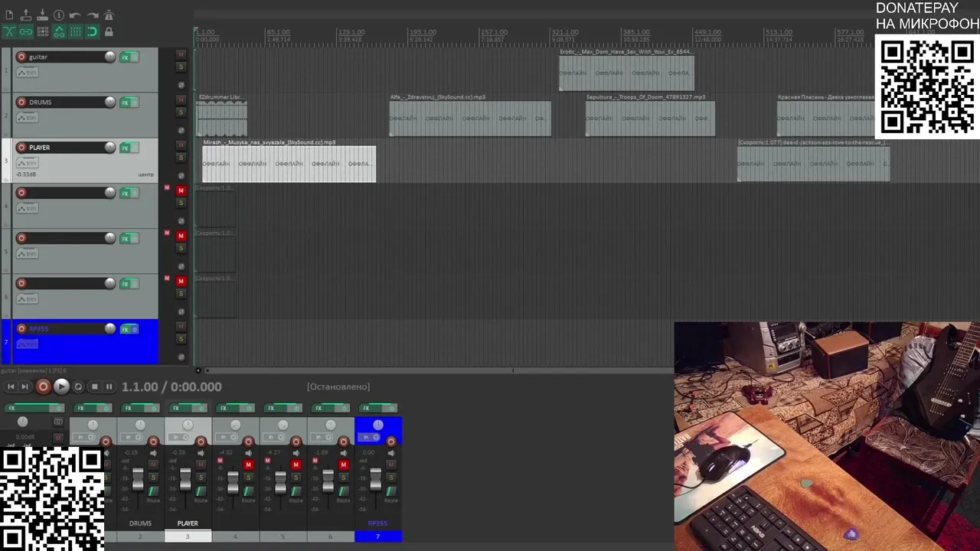Unmute track 4 in track panel
Viewport: 980px width, 551px height.
coord(181,191)
